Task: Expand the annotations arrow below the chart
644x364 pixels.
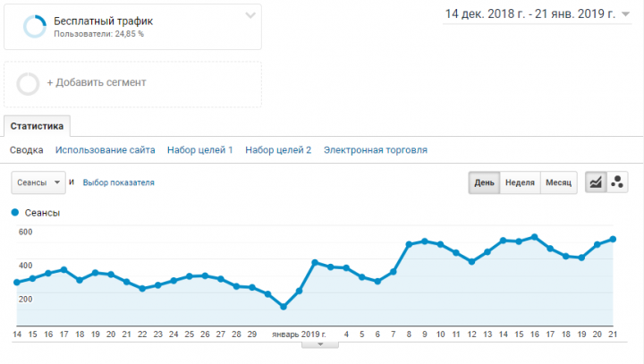Action: (x=320, y=344)
